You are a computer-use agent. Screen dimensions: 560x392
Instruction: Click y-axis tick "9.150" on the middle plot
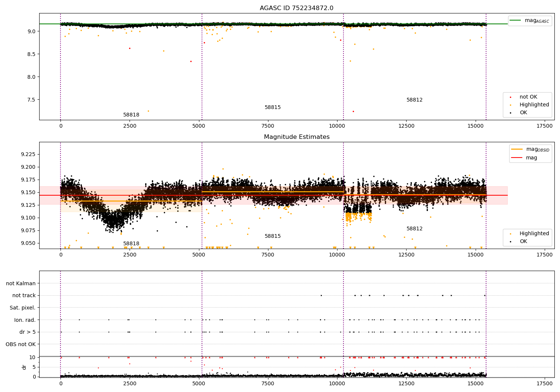[x=28, y=193]
